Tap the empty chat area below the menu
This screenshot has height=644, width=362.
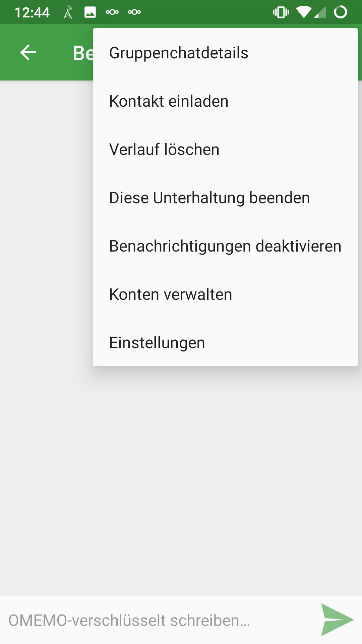tap(181, 486)
